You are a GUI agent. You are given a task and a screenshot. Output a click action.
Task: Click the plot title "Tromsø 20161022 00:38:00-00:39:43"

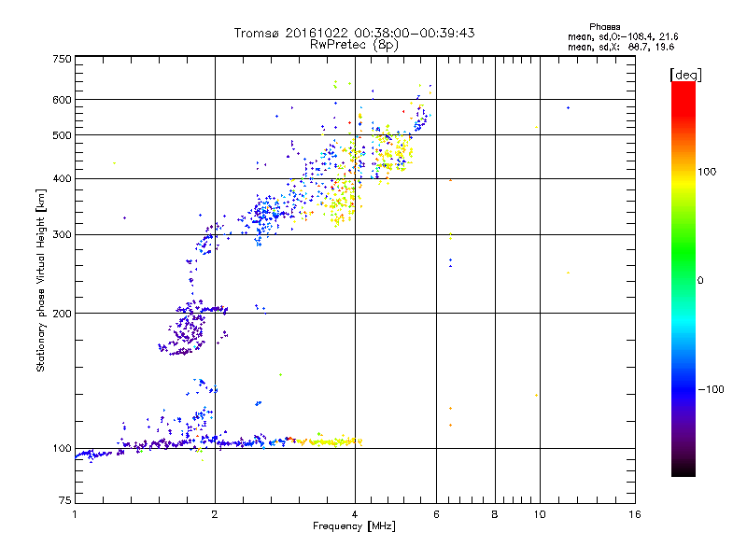coord(354,33)
